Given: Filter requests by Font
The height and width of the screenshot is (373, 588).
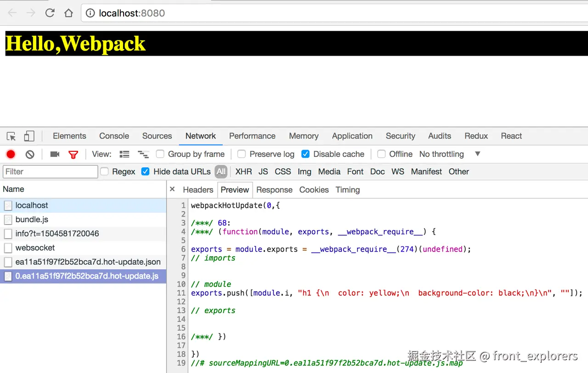Looking at the screenshot, I should pos(356,172).
